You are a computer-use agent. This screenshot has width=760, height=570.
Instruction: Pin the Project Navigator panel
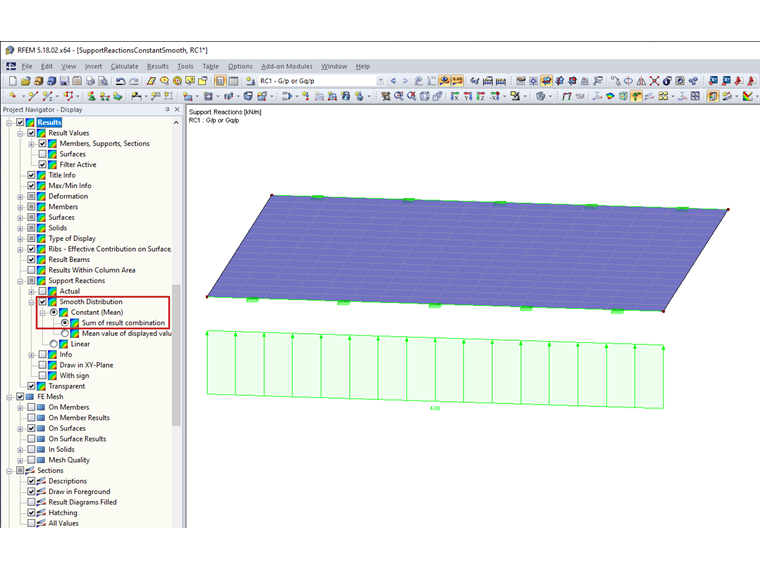click(167, 110)
